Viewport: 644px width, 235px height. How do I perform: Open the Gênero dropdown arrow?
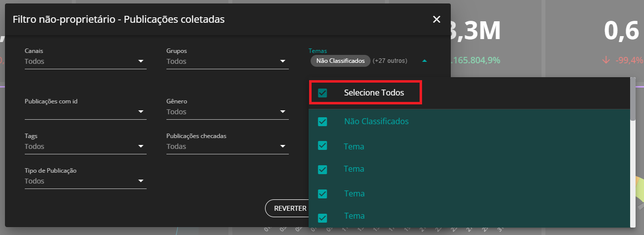(283, 112)
